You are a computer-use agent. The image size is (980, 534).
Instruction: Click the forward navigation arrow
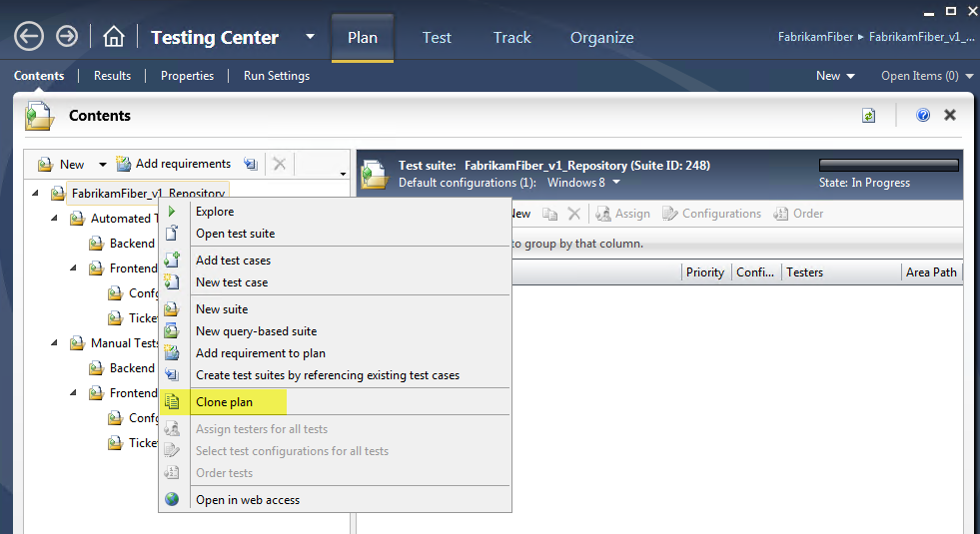67,37
